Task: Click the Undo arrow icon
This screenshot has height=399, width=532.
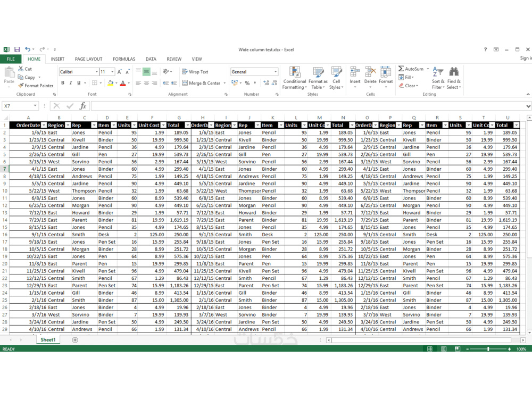Action: (28, 49)
